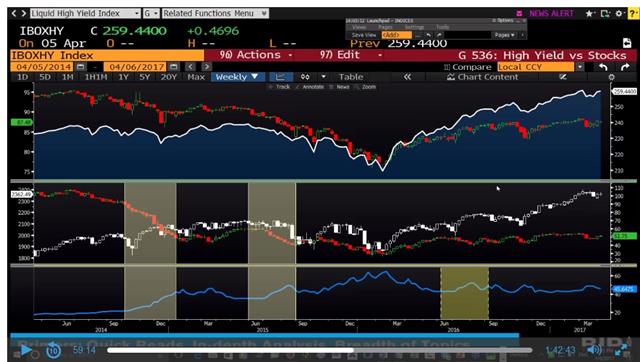
Task: Play the video
Action: [26, 350]
